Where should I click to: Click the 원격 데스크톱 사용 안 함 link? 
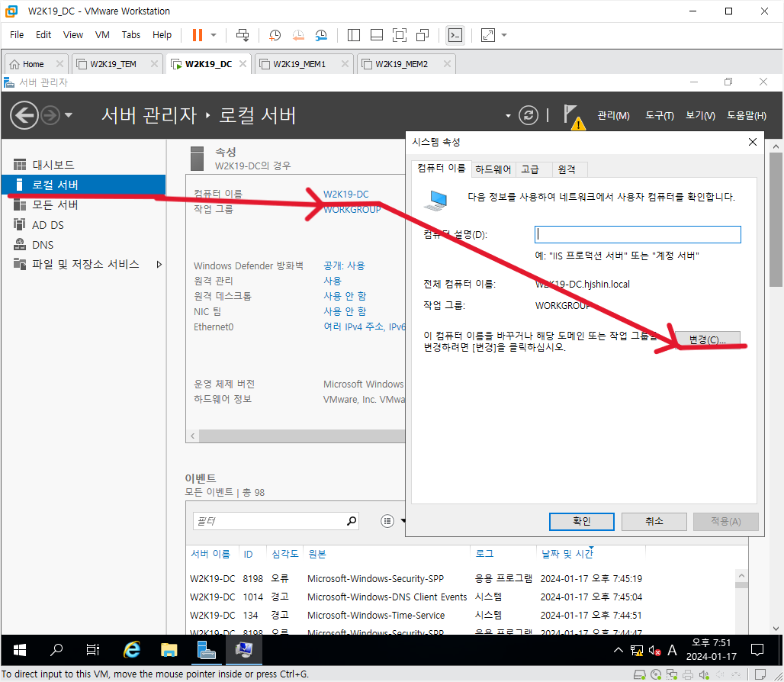(x=345, y=296)
